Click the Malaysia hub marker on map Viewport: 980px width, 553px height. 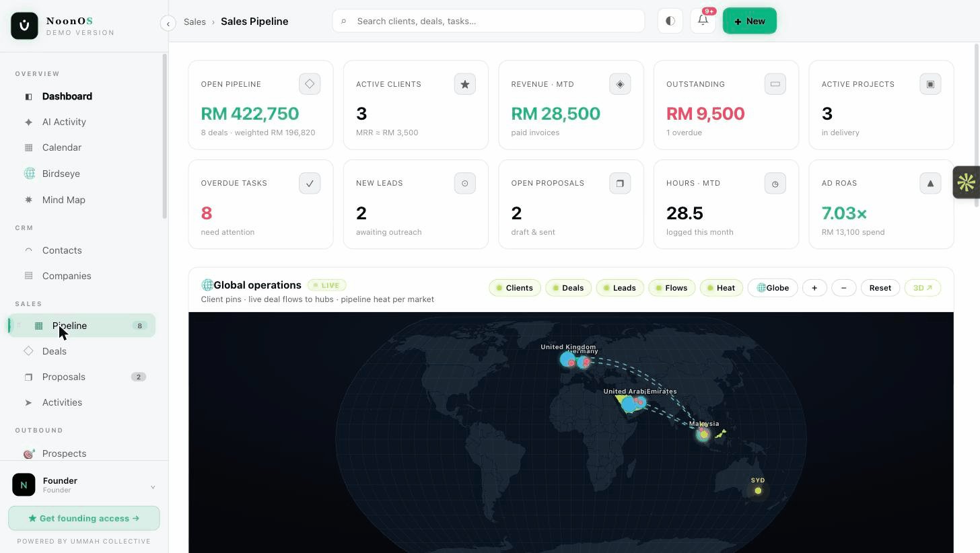703,435
